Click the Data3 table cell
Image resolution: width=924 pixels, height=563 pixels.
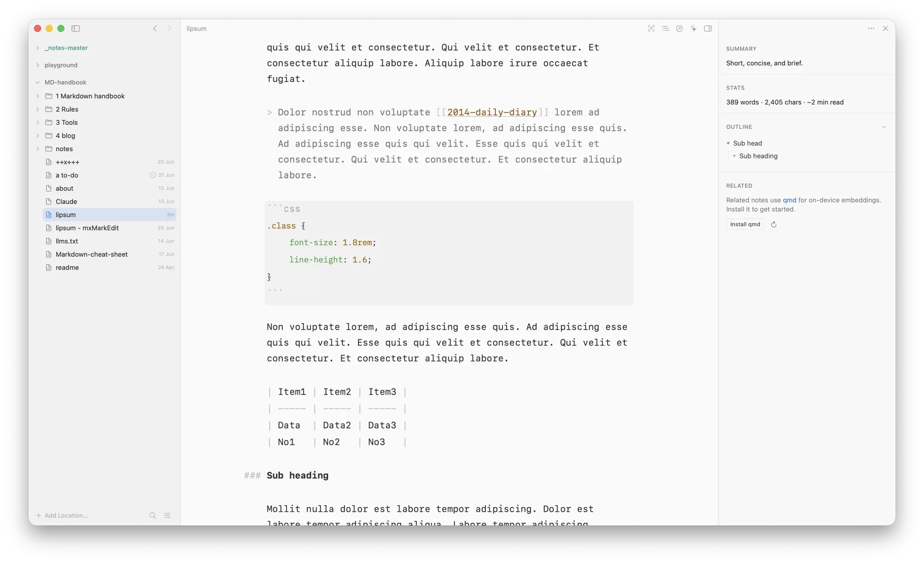[382, 425]
